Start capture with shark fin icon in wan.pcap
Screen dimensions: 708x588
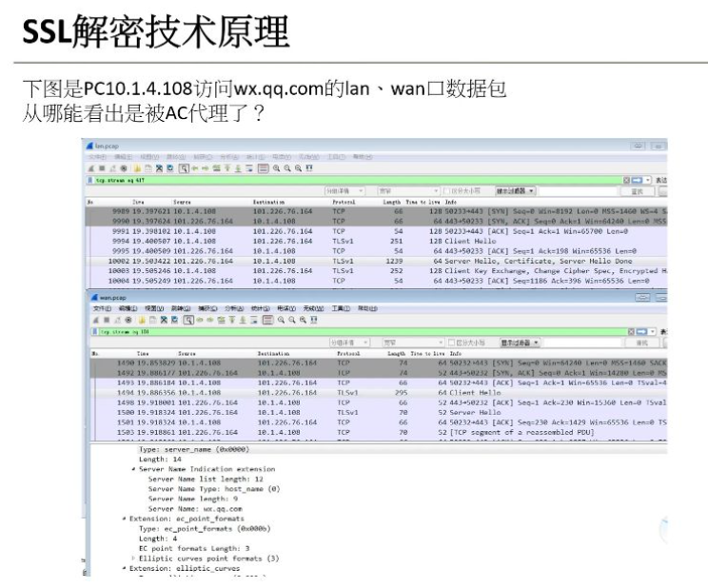pyautogui.click(x=95, y=320)
